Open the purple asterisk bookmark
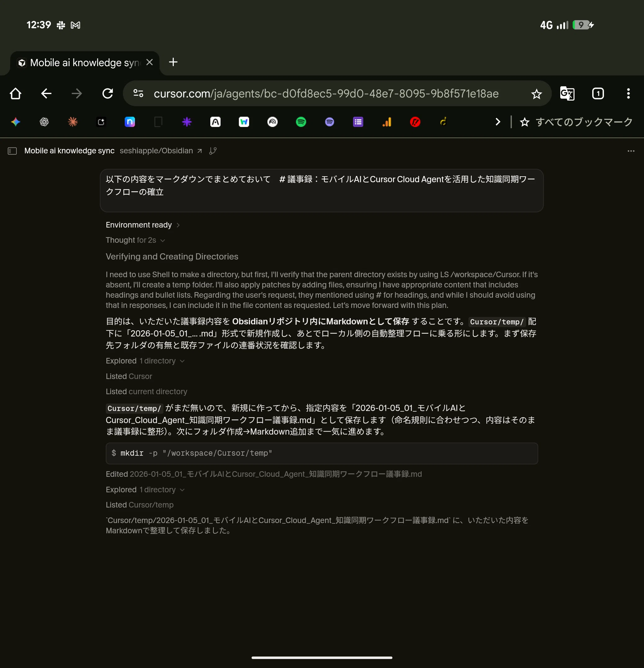644x668 pixels. pos(187,122)
